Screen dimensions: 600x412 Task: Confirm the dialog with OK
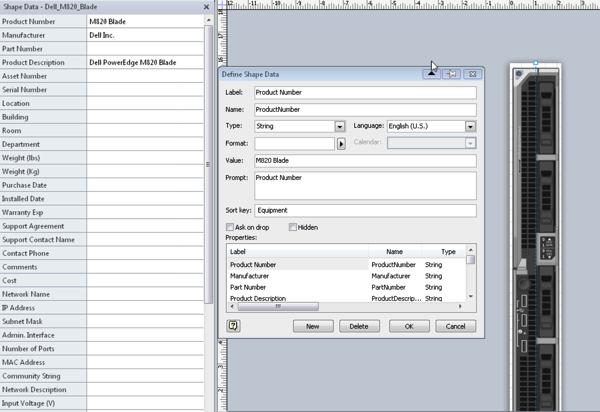click(x=409, y=326)
